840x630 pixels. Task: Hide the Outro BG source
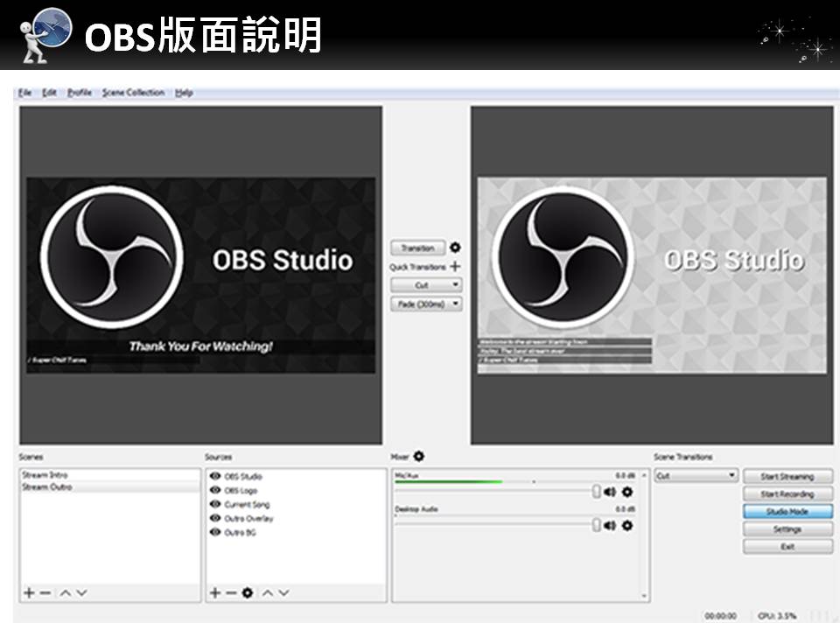pyautogui.click(x=215, y=531)
